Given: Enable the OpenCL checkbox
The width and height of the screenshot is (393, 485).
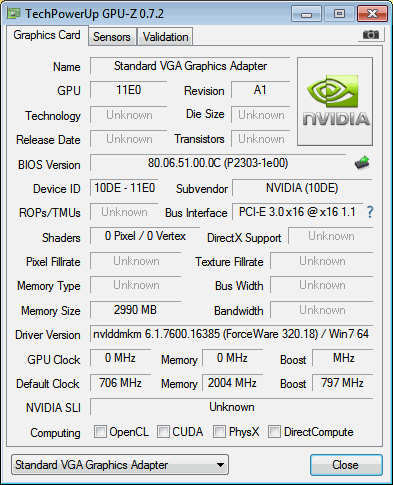Looking at the screenshot, I should (x=100, y=432).
